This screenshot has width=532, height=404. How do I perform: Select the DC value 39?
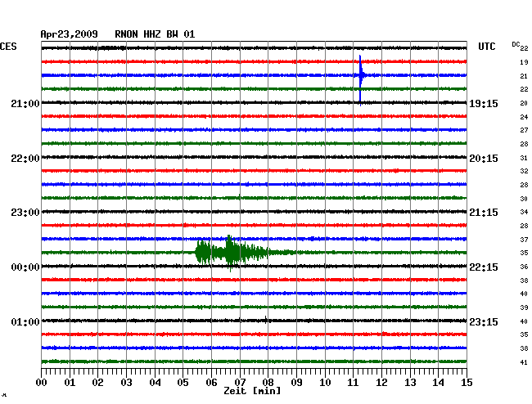[524, 307]
